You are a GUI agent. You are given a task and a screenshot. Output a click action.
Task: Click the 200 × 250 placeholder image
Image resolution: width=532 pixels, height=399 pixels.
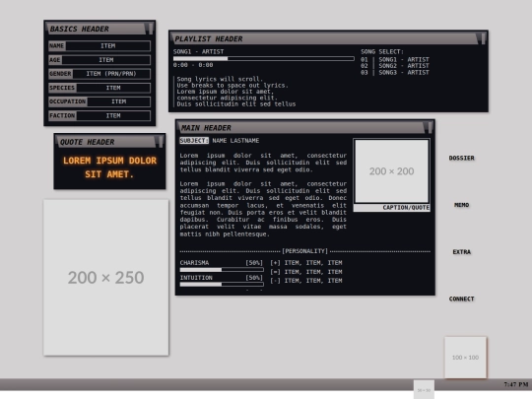pyautogui.click(x=105, y=278)
